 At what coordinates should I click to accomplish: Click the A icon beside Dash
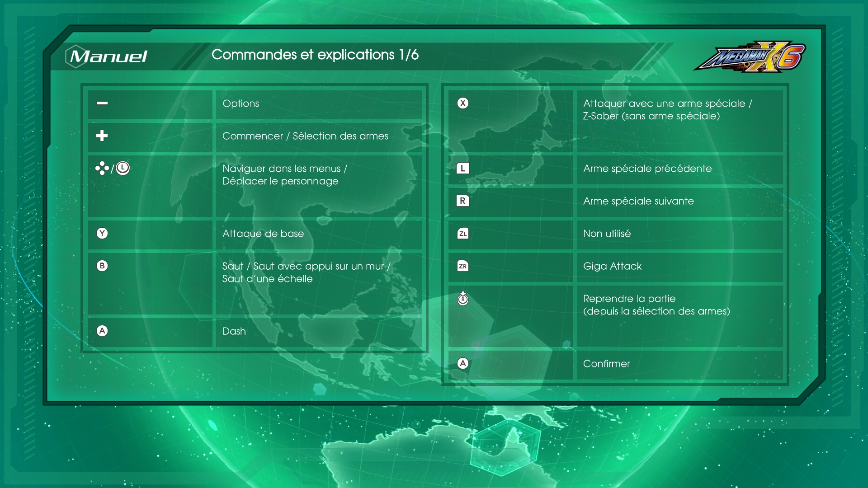102,331
